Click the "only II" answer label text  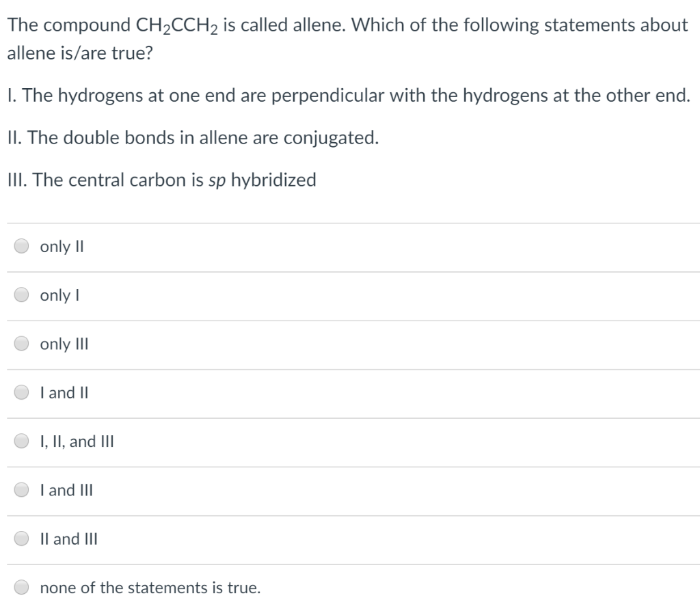coord(61,247)
